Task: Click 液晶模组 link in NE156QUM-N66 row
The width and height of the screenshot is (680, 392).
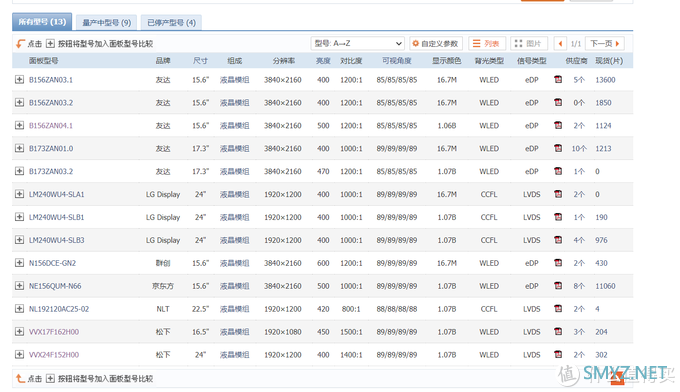Action: pos(235,286)
